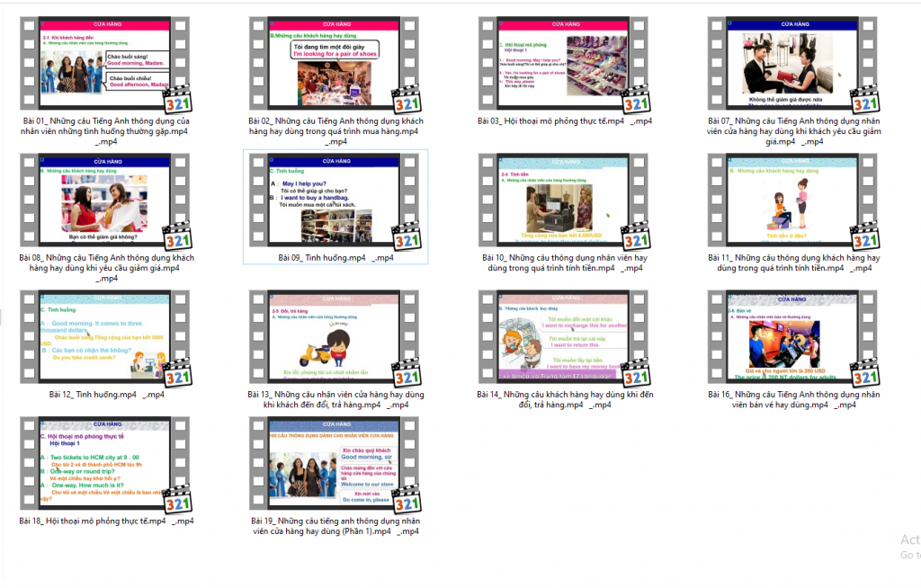Select the highlighted Bài 09 Tình huống thumbnail
Viewport: 921px width, 588px height.
pyautogui.click(x=335, y=200)
